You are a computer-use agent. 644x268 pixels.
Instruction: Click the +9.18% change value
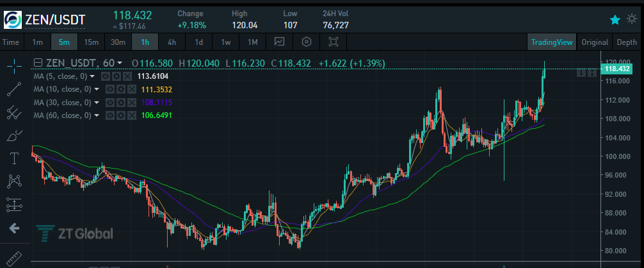click(192, 26)
